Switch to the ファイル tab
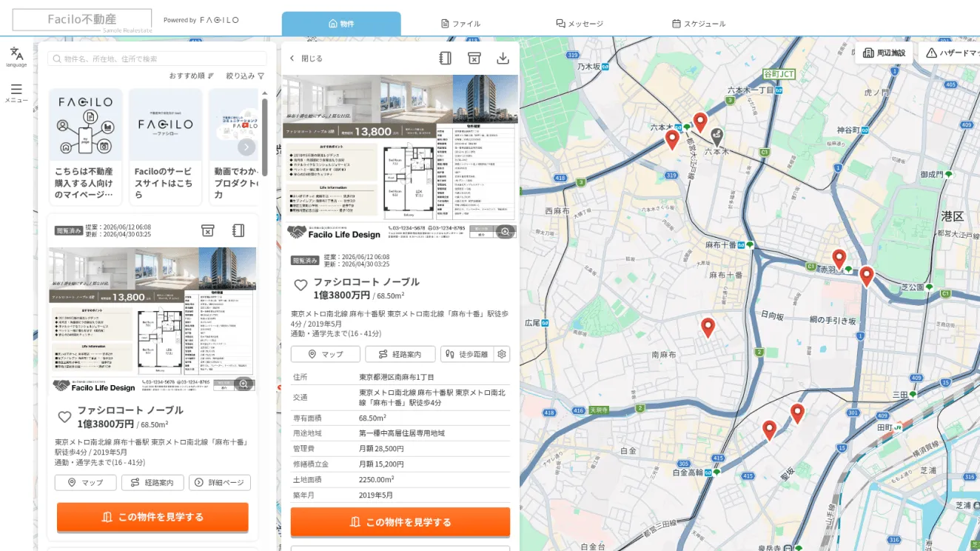This screenshot has height=551, width=980. (460, 24)
